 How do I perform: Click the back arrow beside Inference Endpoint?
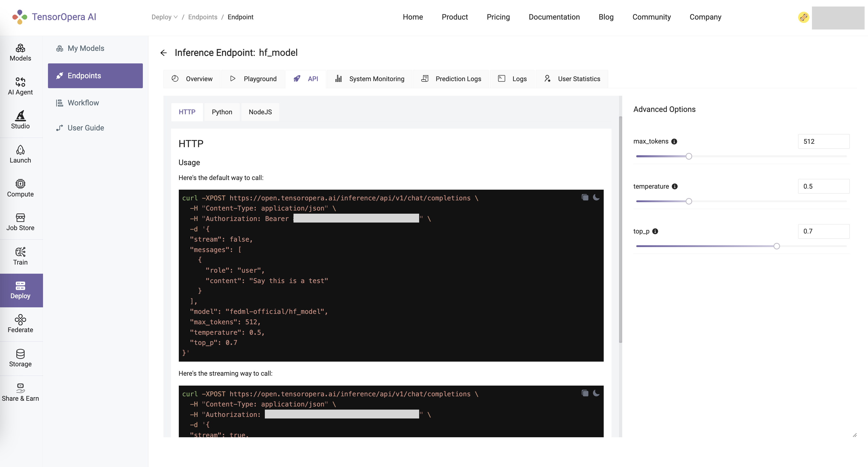(164, 53)
